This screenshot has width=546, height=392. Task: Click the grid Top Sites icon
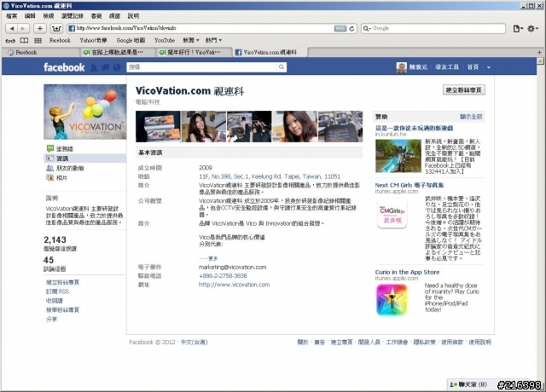point(38,40)
